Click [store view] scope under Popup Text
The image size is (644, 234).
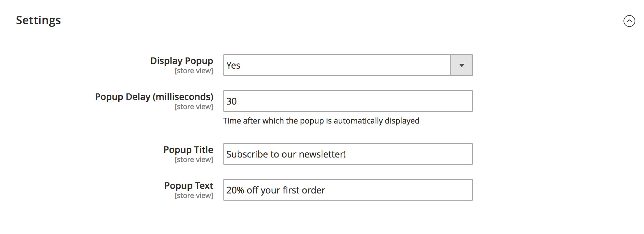[x=194, y=196]
